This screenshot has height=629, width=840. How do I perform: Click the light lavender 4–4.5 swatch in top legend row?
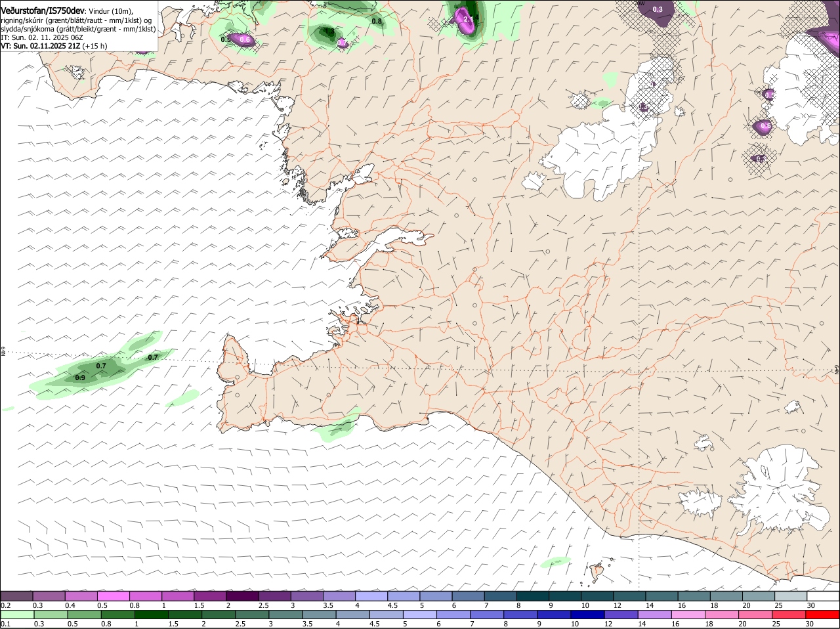pyautogui.click(x=372, y=596)
